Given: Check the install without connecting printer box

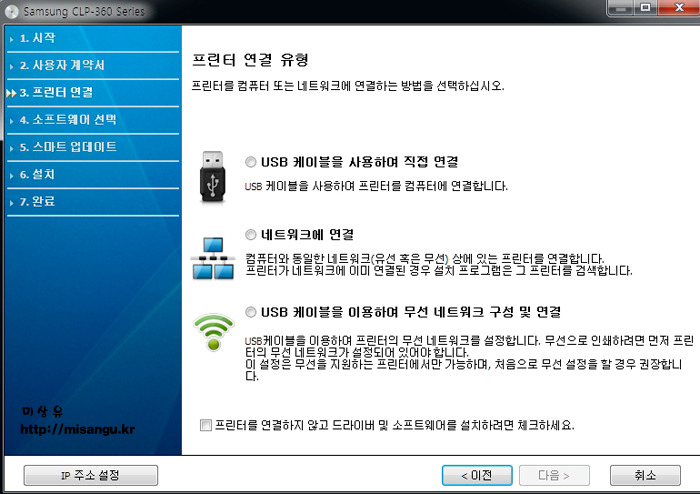Looking at the screenshot, I should (206, 425).
